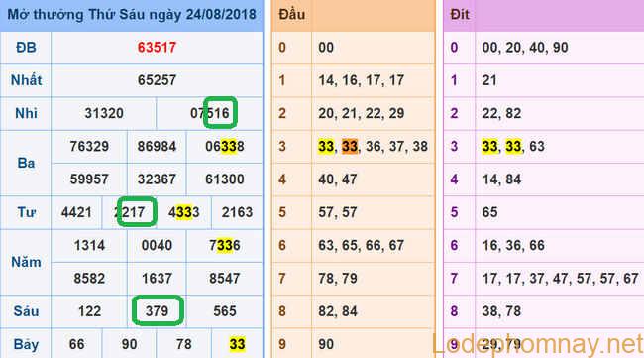Viewport: 644px width, 358px height.
Task: Select the red special prize number 63517
Action: 157,48
